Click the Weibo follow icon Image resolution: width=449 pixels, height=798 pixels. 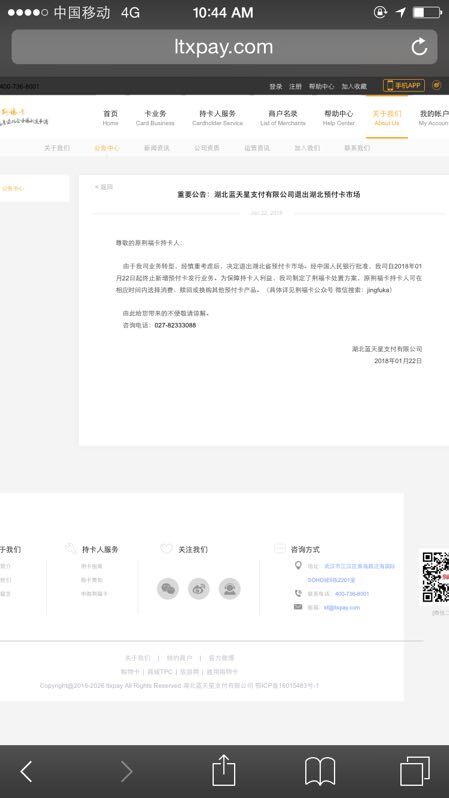click(199, 589)
